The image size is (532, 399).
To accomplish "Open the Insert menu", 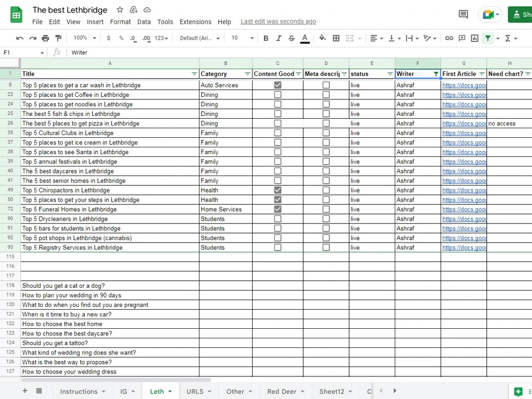I will [95, 22].
